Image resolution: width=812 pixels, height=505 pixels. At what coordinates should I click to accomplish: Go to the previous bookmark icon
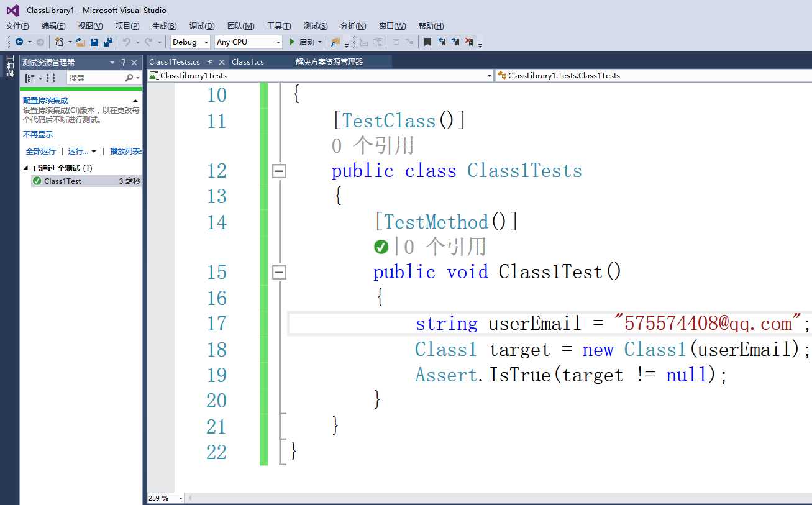click(442, 42)
